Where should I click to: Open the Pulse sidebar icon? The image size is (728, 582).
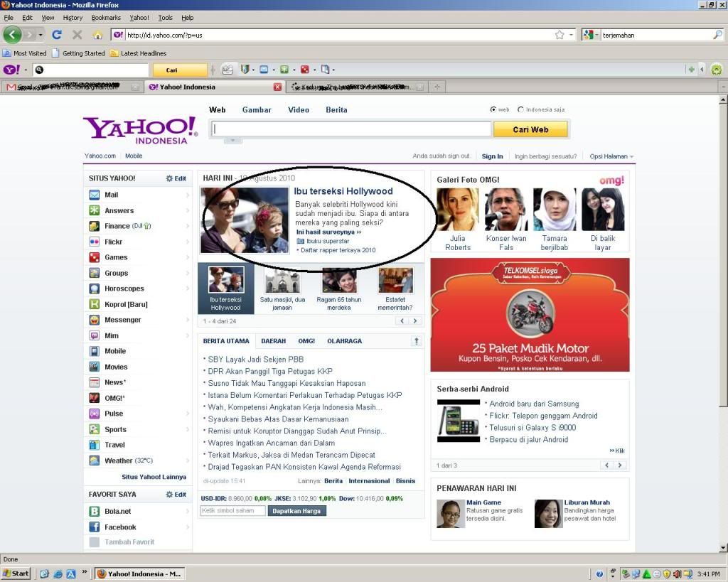[x=95, y=414]
